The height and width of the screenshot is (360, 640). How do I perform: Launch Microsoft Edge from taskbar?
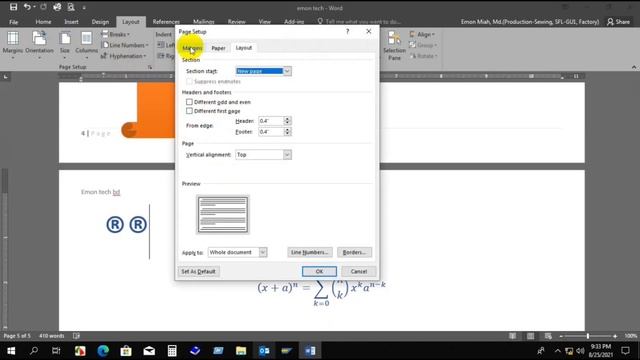tap(103, 351)
